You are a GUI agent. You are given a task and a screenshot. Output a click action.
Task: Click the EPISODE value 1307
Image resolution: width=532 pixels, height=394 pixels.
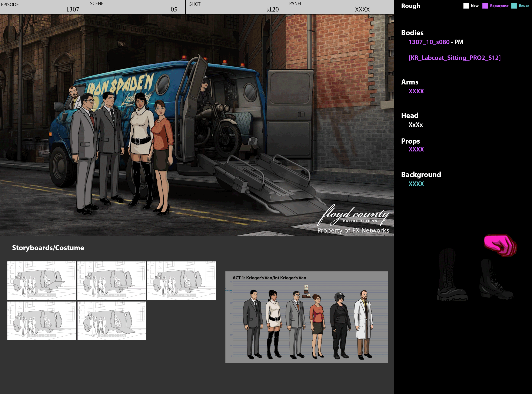tap(73, 9)
